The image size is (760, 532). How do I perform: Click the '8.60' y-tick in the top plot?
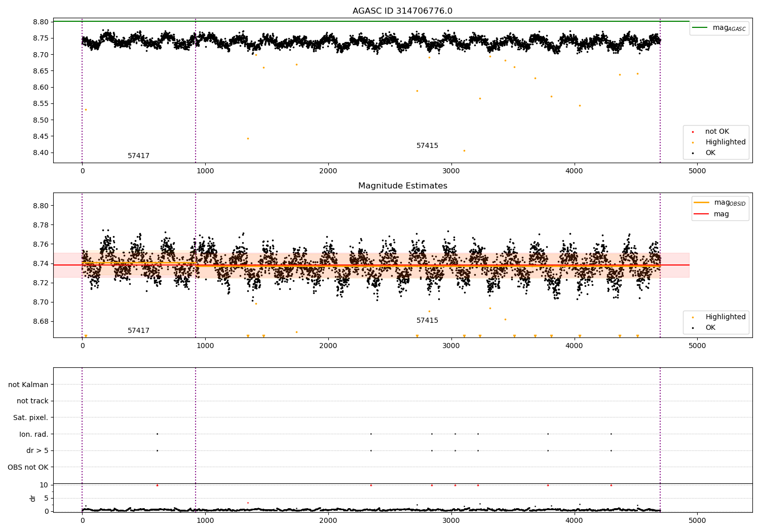[x=41, y=88]
